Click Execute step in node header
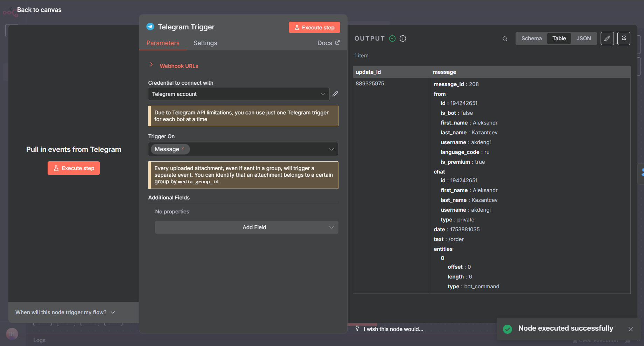This screenshot has width=644, height=346. point(314,27)
